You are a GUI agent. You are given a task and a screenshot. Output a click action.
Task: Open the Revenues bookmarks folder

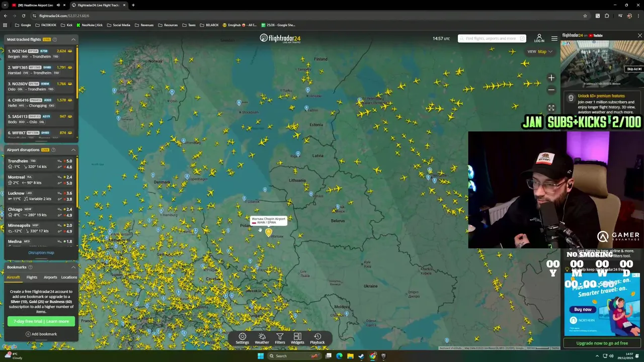pyautogui.click(x=144, y=25)
